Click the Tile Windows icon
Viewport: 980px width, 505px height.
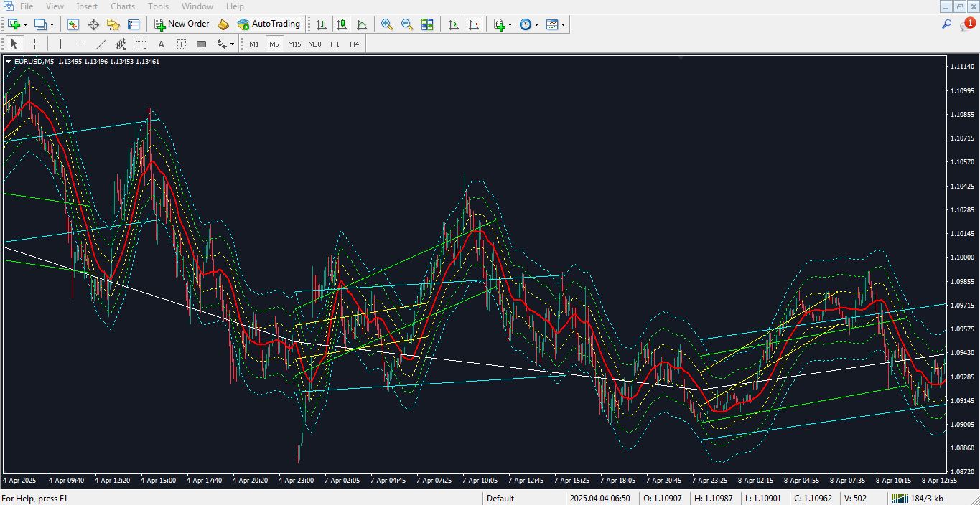click(427, 24)
